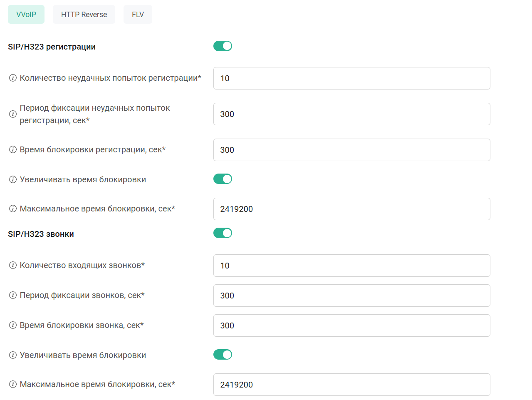Click info icon for calls section's "Максимальное время блокировки"

pyautogui.click(x=13, y=385)
